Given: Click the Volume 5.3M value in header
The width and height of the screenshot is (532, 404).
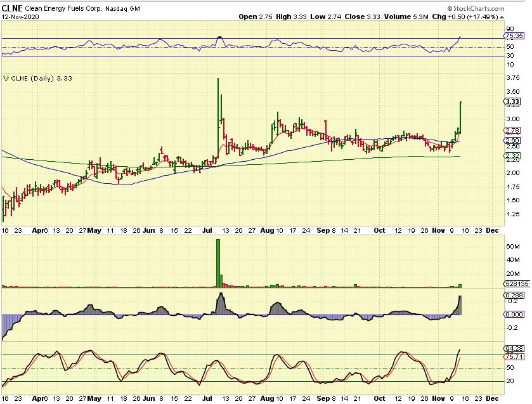Looking at the screenshot, I should tap(406, 16).
